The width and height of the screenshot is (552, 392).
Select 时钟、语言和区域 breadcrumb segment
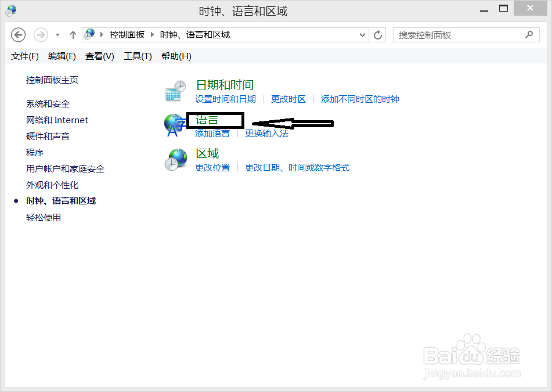pos(195,34)
